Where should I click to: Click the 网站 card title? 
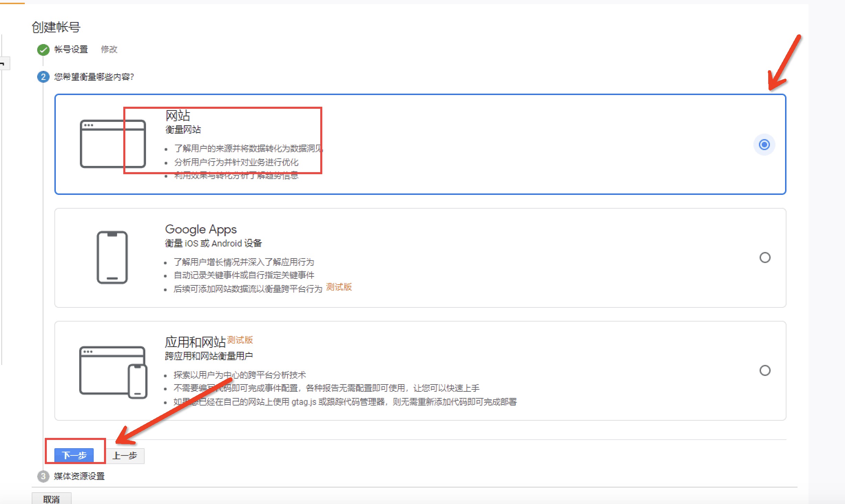[178, 116]
